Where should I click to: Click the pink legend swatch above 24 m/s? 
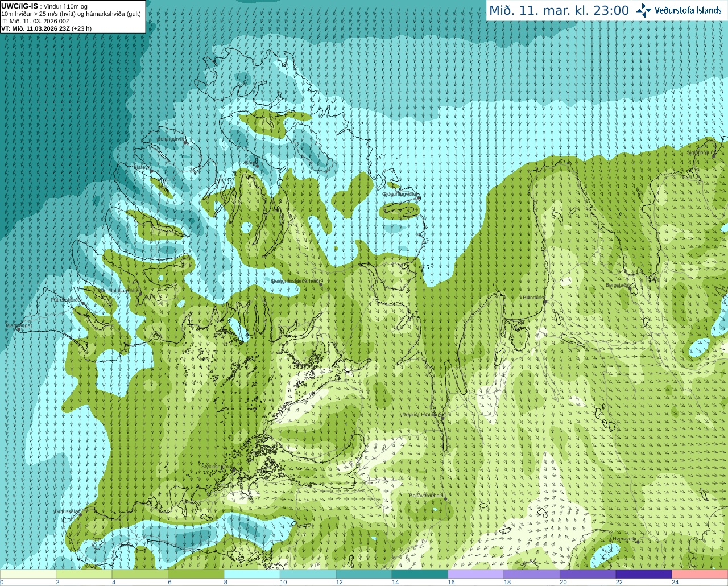click(x=700, y=574)
